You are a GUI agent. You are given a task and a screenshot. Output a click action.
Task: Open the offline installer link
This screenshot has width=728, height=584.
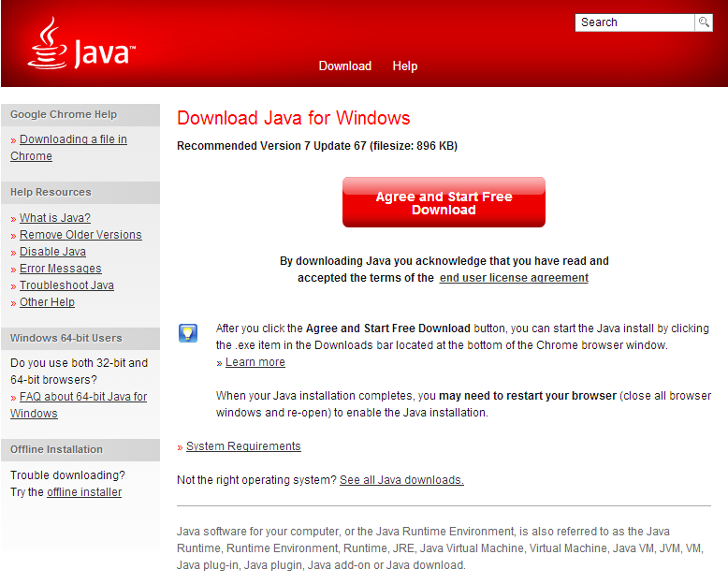(x=84, y=492)
